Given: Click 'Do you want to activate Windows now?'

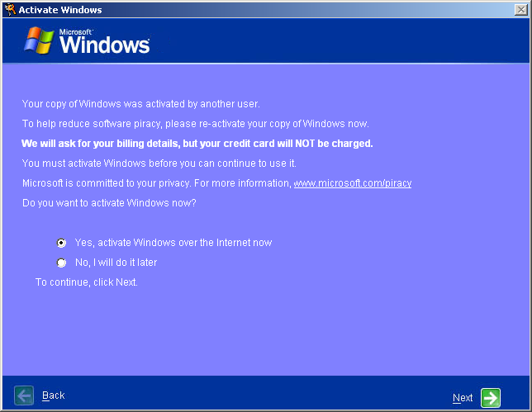Looking at the screenshot, I should (109, 203).
